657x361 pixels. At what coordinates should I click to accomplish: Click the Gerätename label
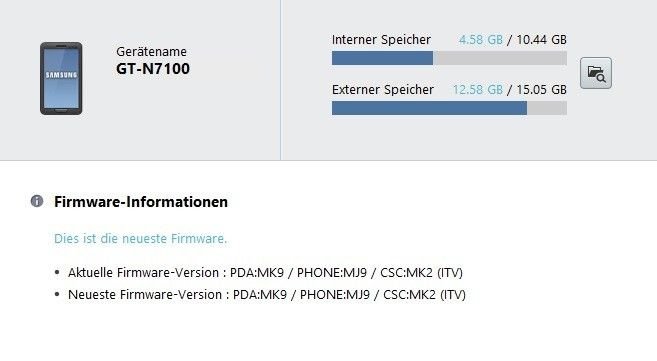[151, 52]
